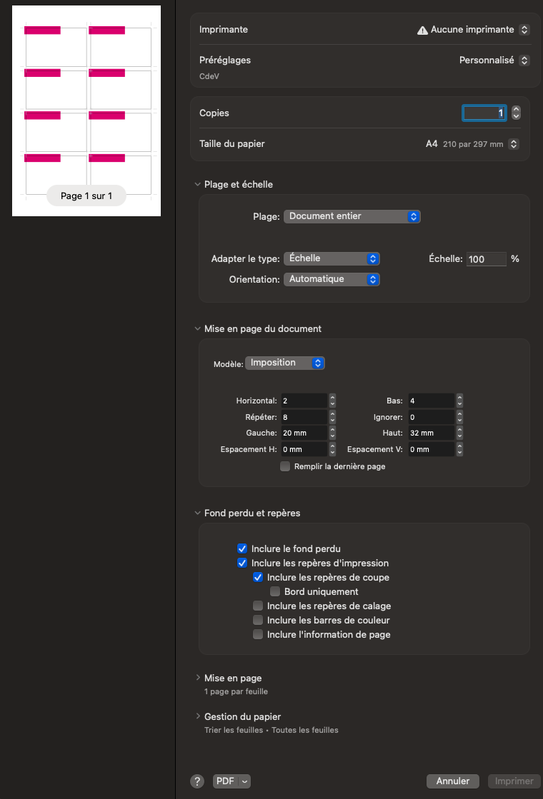Collapse Fond perdu et repères section
The image size is (543, 799).
pyautogui.click(x=197, y=513)
